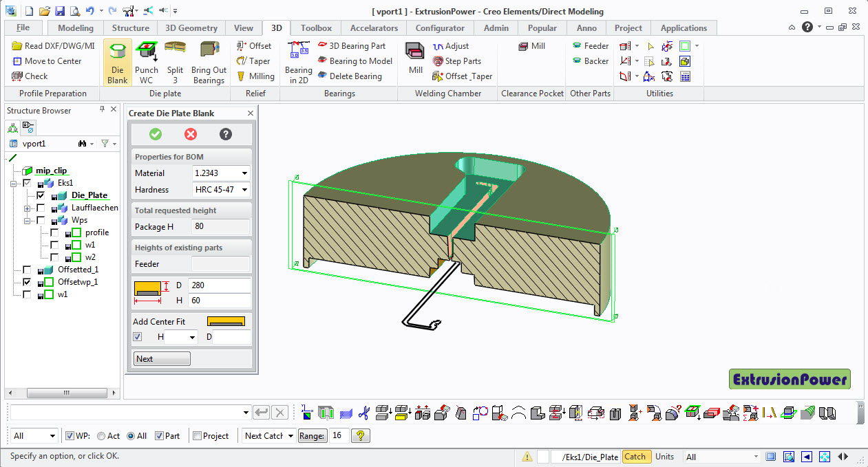Image resolution: width=868 pixels, height=467 pixels.
Task: Cancel dialog with the red X
Action: point(191,134)
